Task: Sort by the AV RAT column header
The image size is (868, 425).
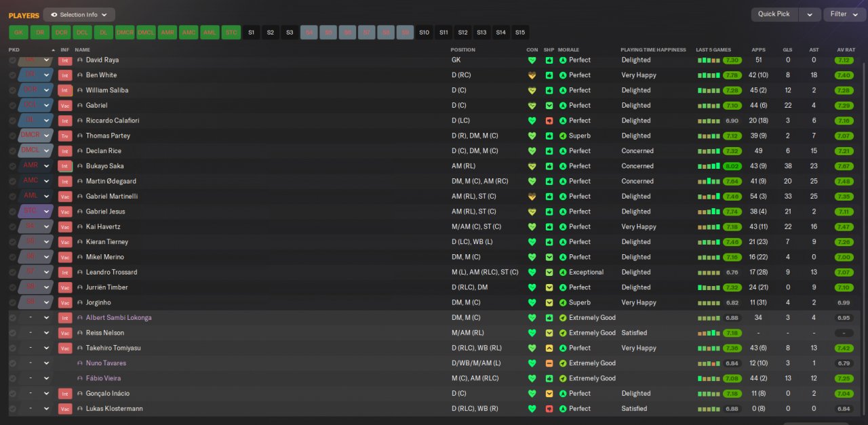Action: click(846, 50)
